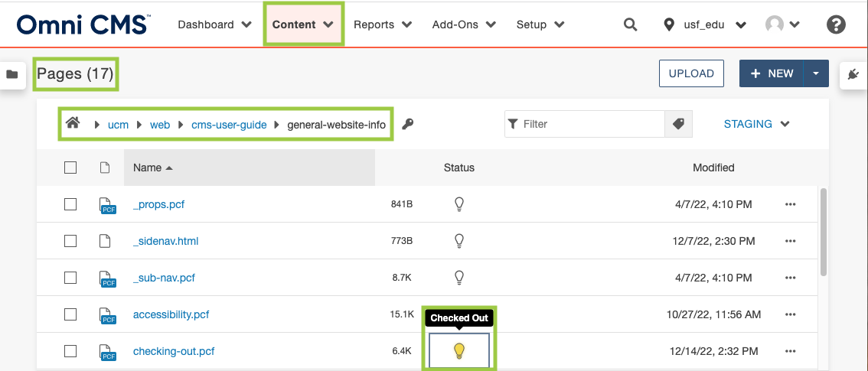Expand the STAGING server dropdown
This screenshot has height=371, width=868.
pos(756,124)
